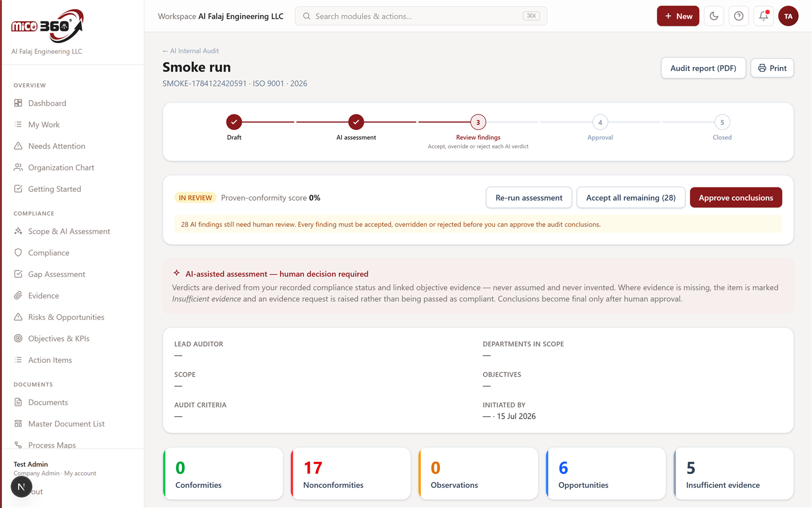Open My account link

point(80,473)
